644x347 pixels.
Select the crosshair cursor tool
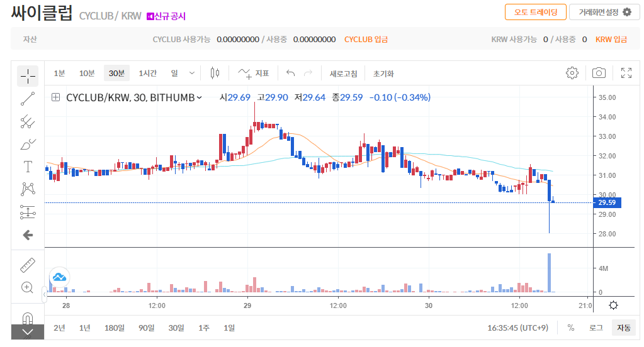point(28,75)
